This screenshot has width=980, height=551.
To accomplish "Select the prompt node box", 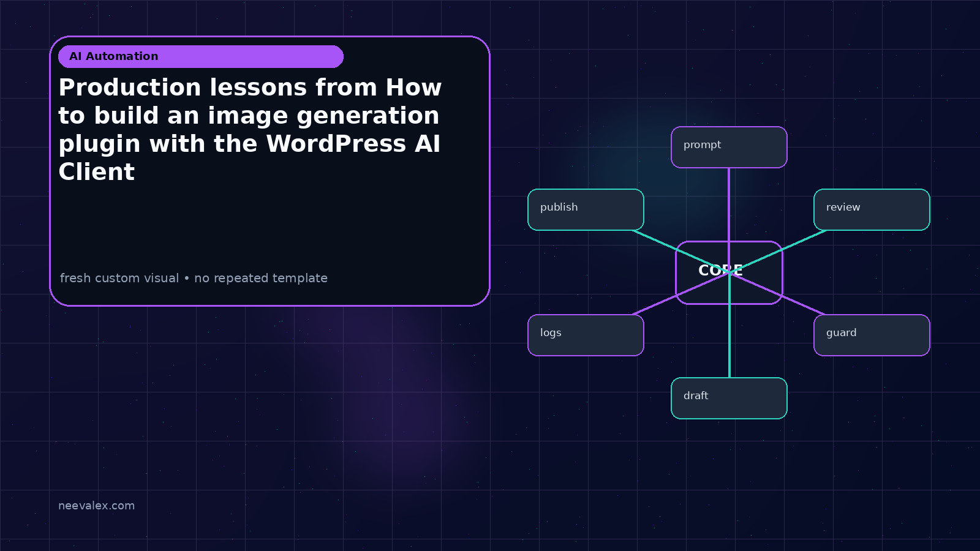I will 729,147.
